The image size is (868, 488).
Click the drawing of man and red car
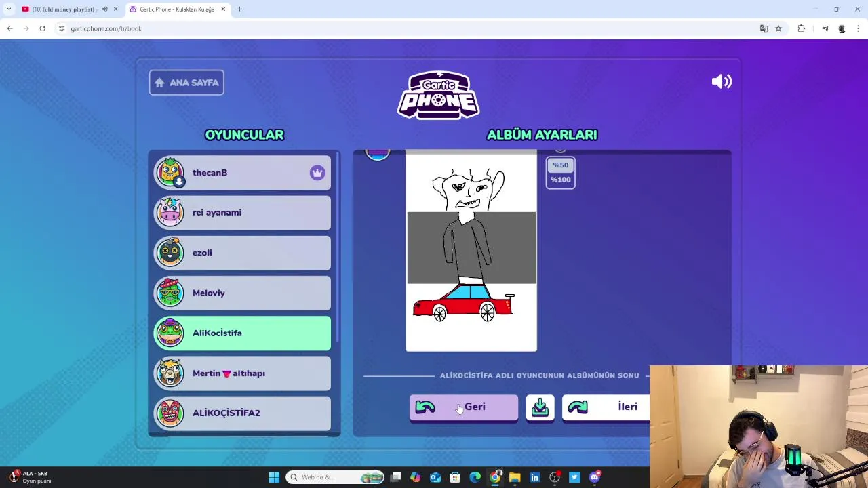click(471, 252)
